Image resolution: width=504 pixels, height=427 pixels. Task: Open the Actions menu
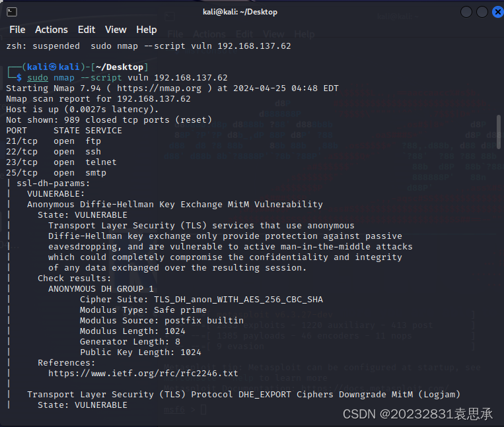pos(52,30)
